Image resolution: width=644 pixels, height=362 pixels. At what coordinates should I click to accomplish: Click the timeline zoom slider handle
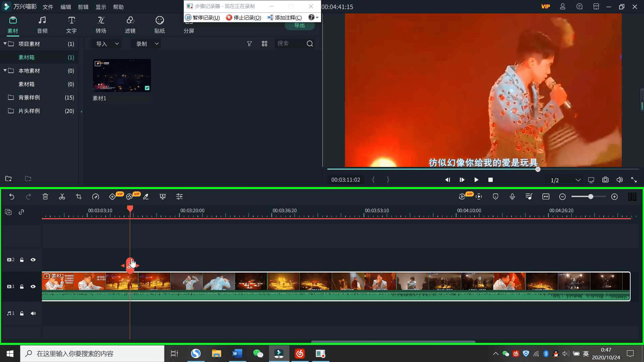click(591, 197)
